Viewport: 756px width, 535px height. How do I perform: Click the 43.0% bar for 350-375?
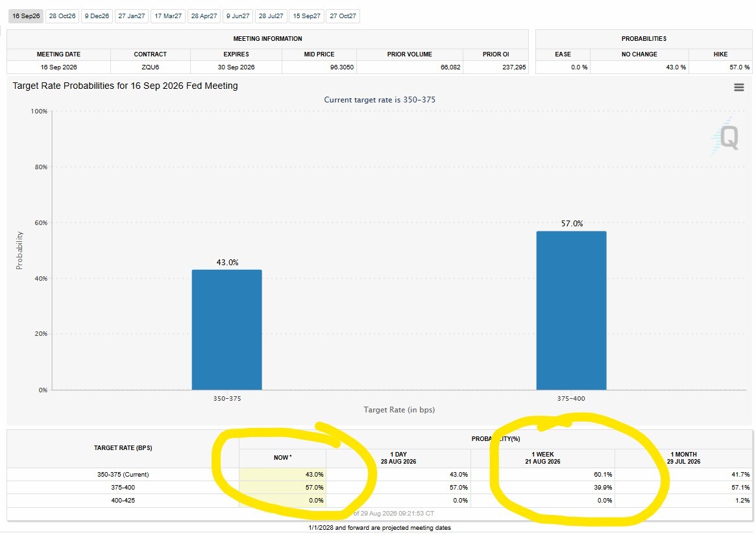coord(226,329)
